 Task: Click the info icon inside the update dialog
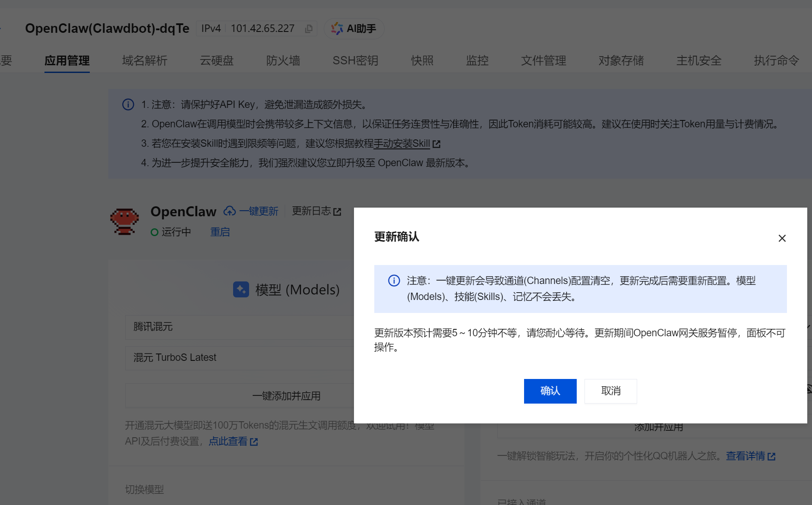click(x=394, y=281)
